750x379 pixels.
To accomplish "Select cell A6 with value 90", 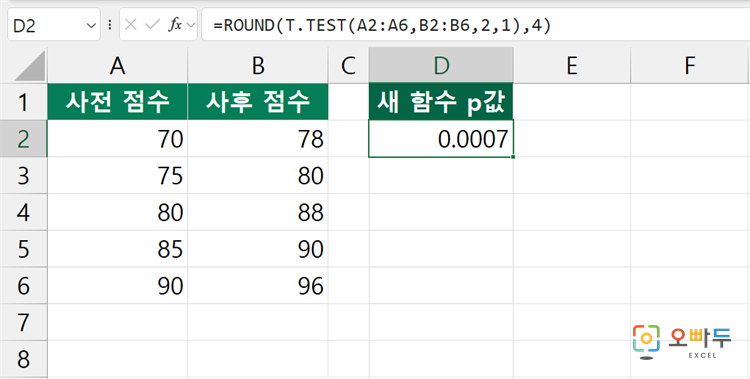I will (117, 286).
